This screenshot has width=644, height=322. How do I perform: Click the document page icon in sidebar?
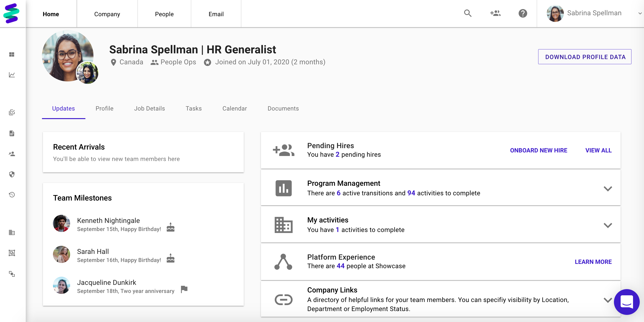(12, 133)
